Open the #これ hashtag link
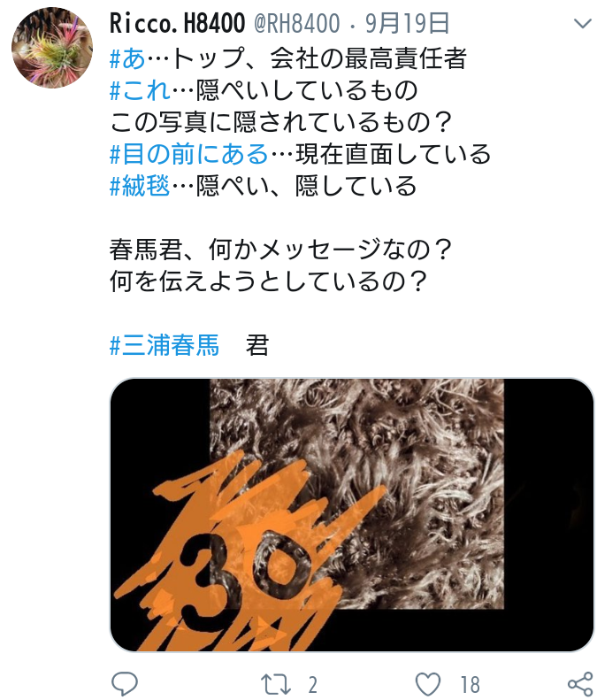The width and height of the screenshot is (597, 700). tap(140, 90)
